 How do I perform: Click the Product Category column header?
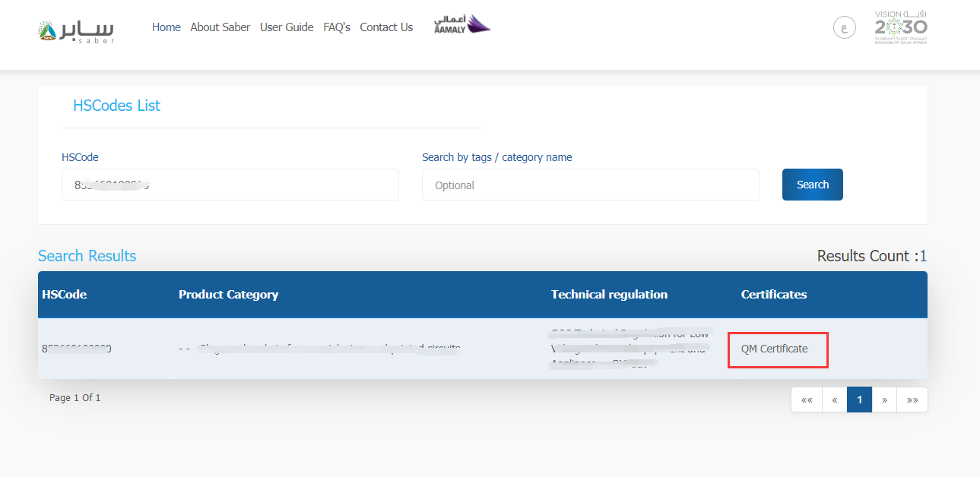tap(229, 295)
